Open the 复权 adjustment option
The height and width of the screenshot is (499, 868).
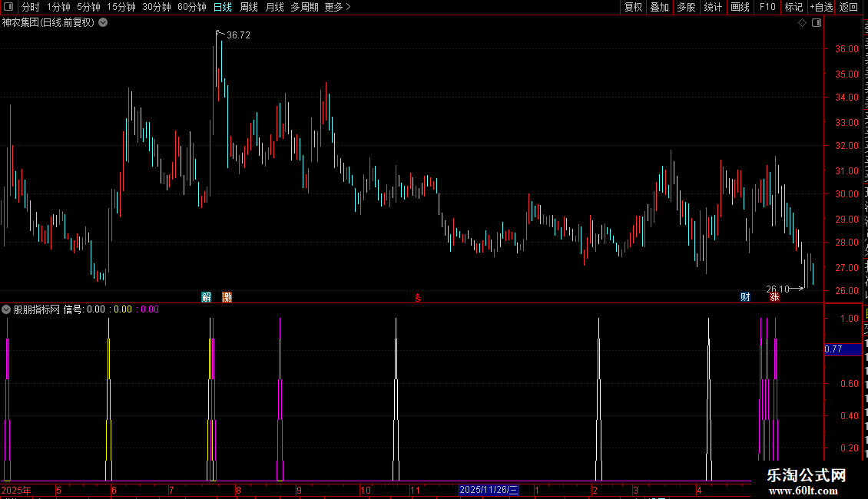pyautogui.click(x=633, y=7)
